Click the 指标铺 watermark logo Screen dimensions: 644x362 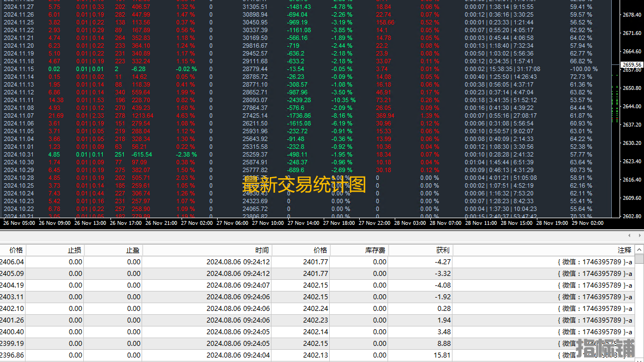[605, 349]
